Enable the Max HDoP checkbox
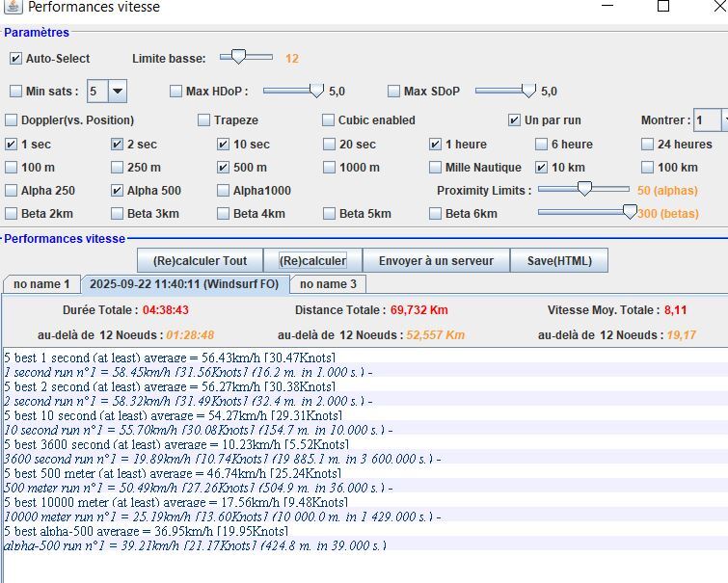Viewport: 728px width, 583px height. click(175, 92)
